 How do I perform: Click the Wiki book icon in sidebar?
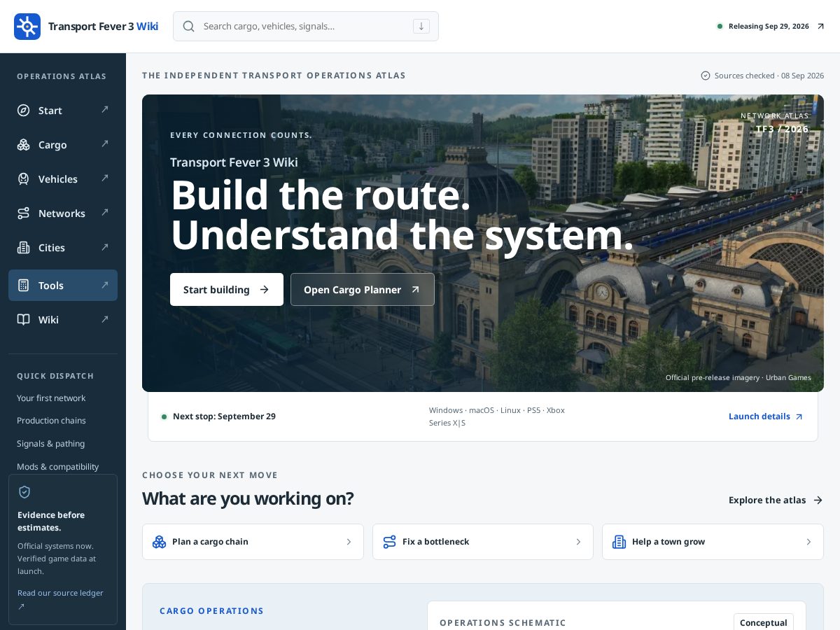pyautogui.click(x=24, y=320)
